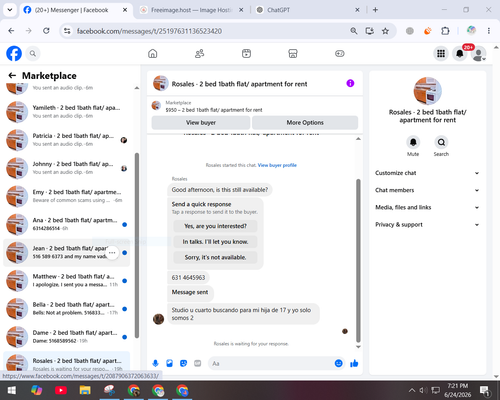Open the Bella conversation
Screen dimensions: 500x400
[67, 309]
